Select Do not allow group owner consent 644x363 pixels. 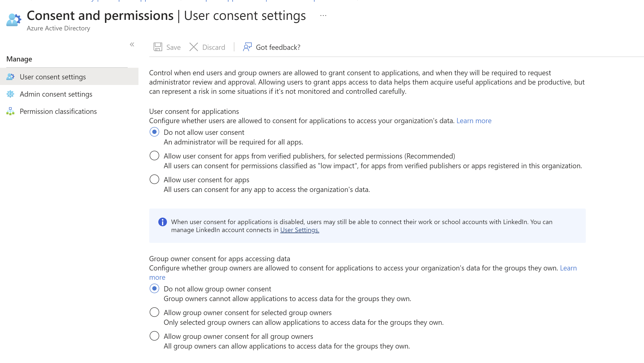pos(154,289)
